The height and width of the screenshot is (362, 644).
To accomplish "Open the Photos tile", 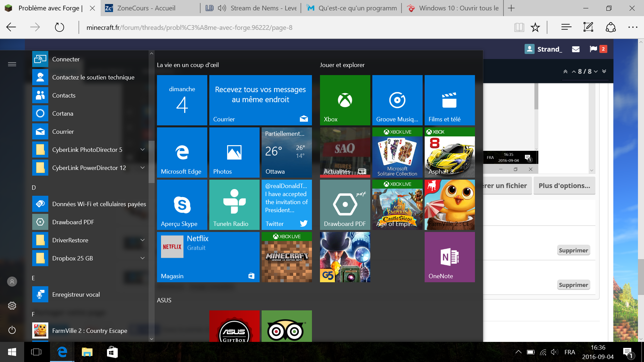I will (234, 153).
